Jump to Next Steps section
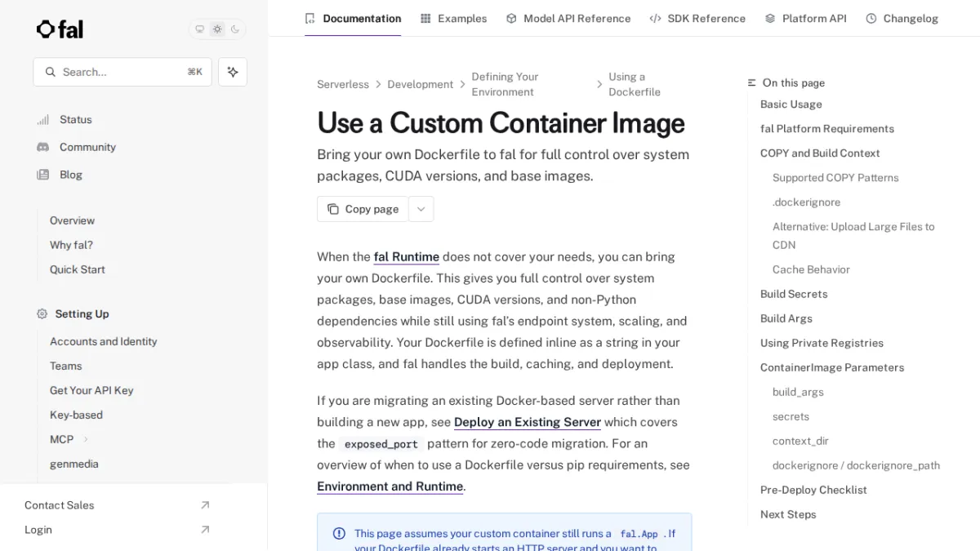Image resolution: width=980 pixels, height=551 pixels. pyautogui.click(x=788, y=514)
